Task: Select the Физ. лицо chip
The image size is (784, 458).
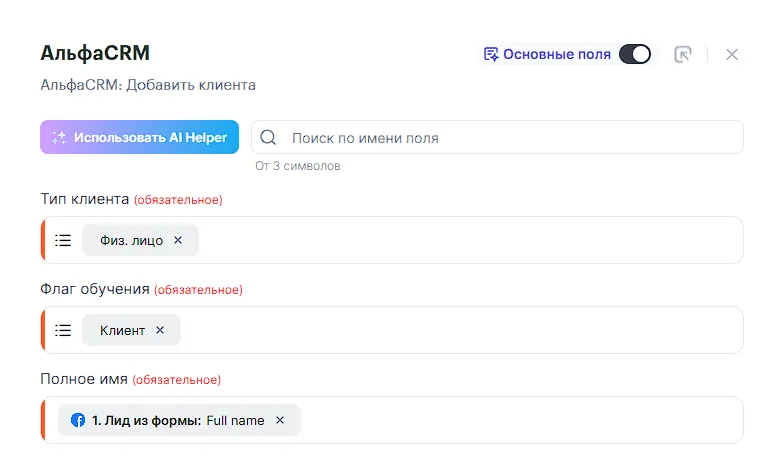Action: tap(131, 240)
